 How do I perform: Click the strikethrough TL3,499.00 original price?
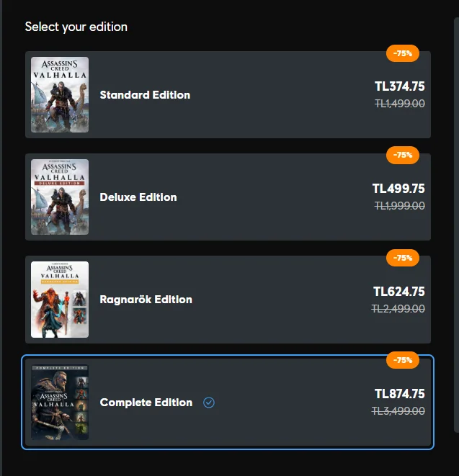click(398, 411)
